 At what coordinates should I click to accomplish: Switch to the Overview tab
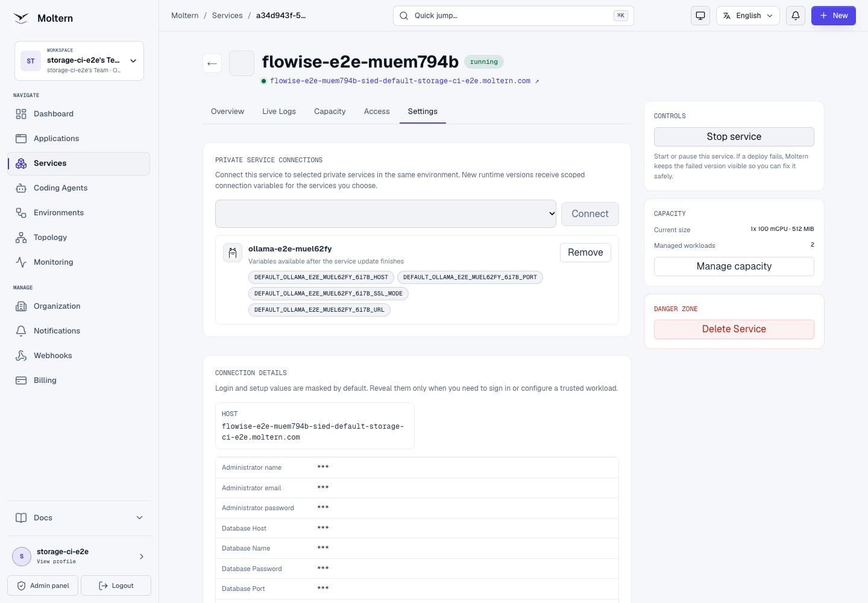point(227,112)
